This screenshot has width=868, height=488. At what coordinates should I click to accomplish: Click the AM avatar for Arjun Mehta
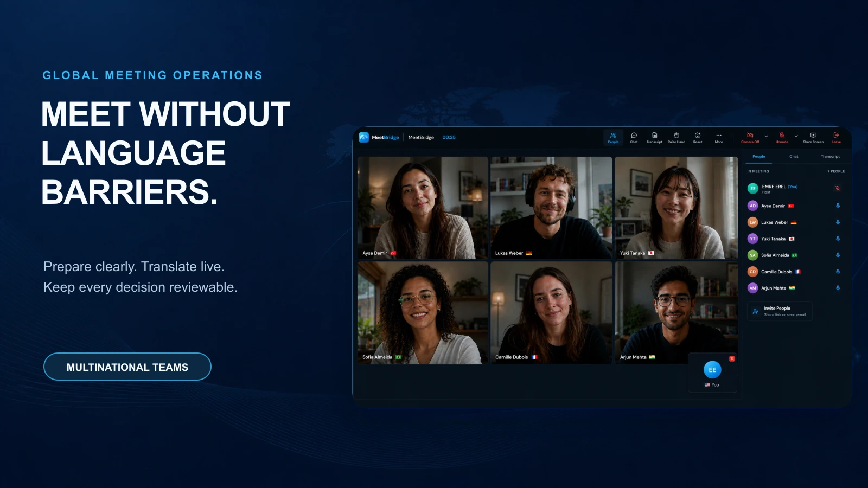(x=752, y=288)
